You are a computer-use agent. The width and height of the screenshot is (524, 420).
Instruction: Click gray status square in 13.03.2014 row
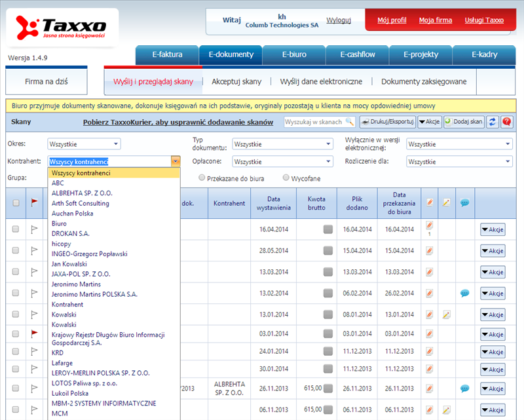[328, 272]
